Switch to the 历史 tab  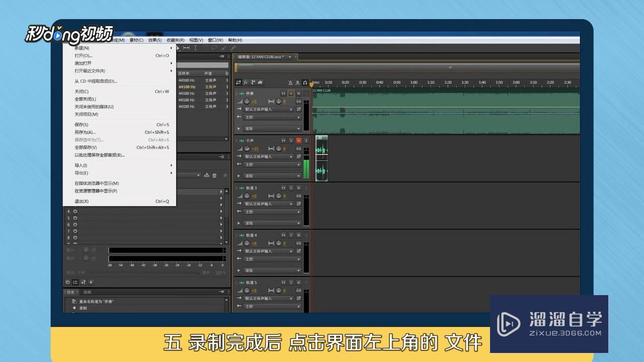click(x=71, y=292)
